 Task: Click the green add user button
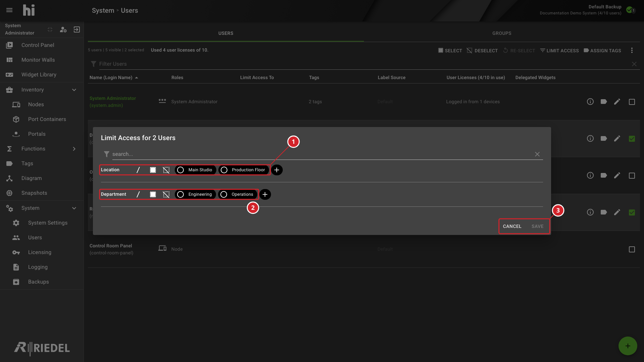628,346
